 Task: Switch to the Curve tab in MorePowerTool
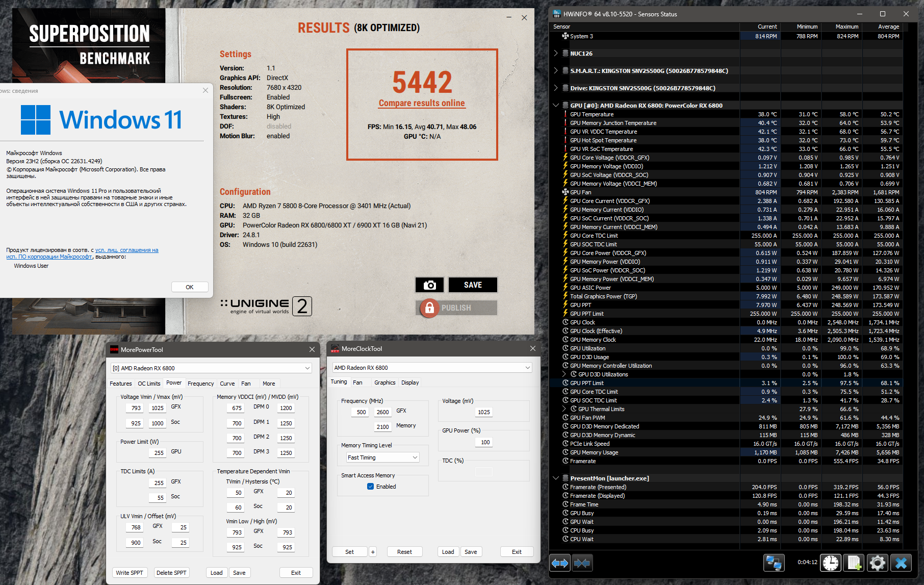(227, 384)
